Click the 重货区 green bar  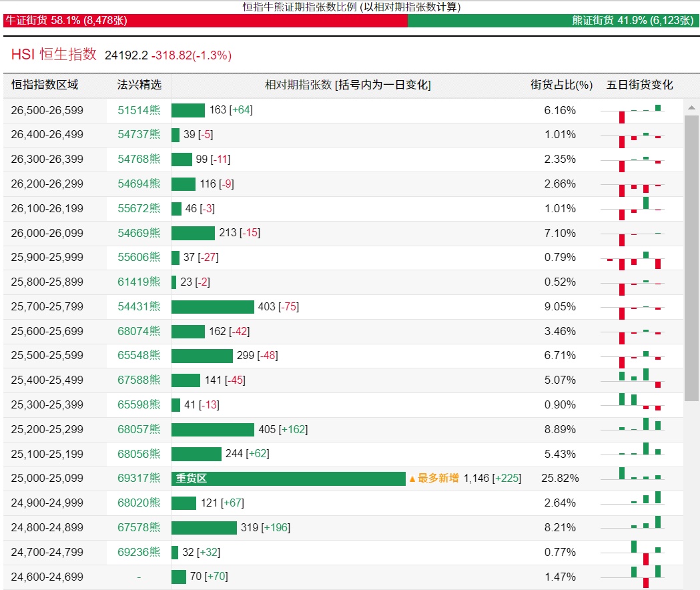coord(288,479)
